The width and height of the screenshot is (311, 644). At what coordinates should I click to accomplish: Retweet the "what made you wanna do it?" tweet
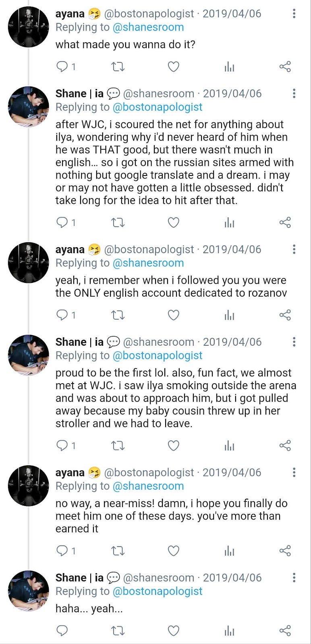click(118, 67)
